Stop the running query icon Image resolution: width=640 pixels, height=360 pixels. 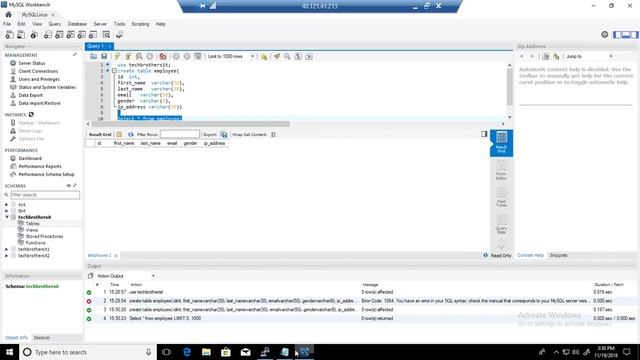click(x=150, y=56)
